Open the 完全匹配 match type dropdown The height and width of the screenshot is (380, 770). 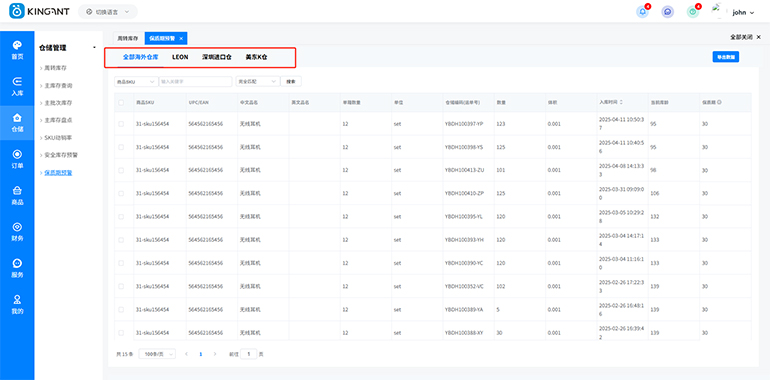pos(258,81)
